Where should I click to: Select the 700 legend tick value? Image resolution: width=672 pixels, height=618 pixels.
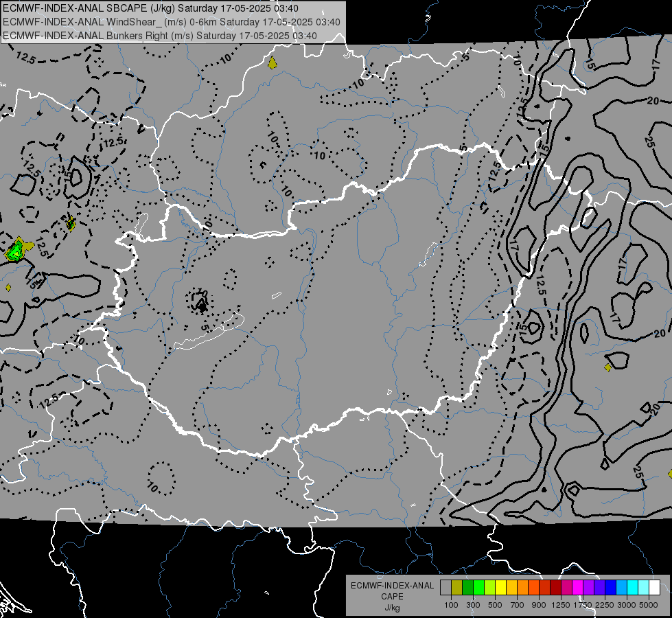tap(518, 605)
